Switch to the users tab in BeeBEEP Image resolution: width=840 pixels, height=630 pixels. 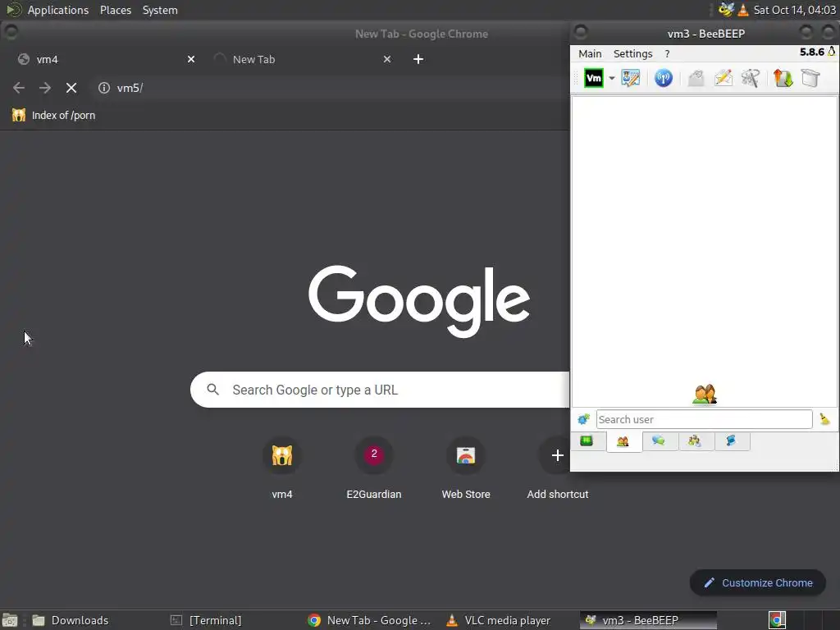pyautogui.click(x=623, y=441)
